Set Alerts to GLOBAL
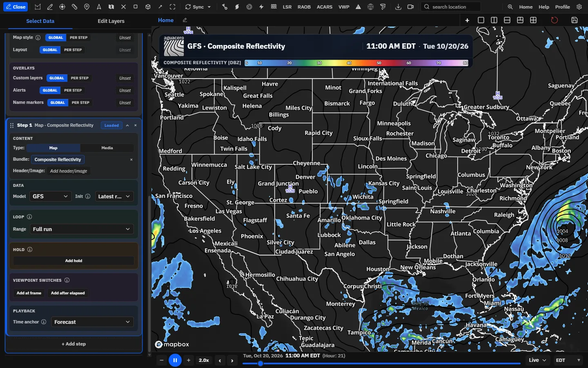 coord(50,90)
